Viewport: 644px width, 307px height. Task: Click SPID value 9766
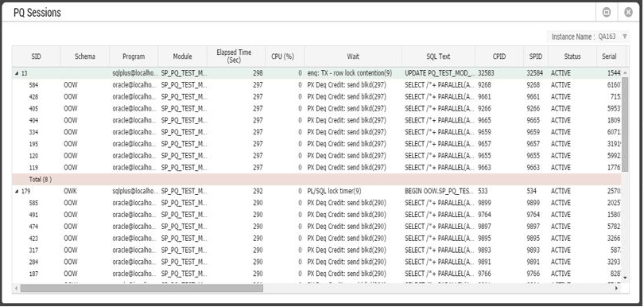pos(533,274)
